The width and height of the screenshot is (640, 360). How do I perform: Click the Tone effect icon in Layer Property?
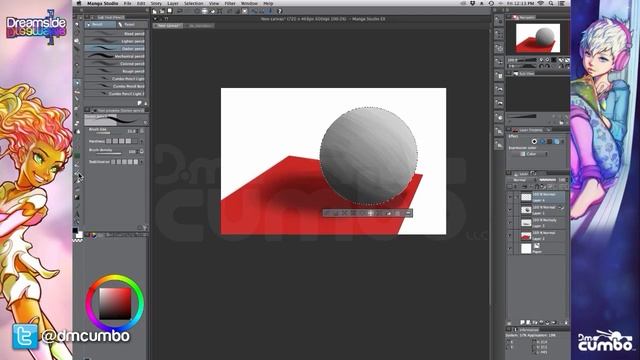(542, 142)
